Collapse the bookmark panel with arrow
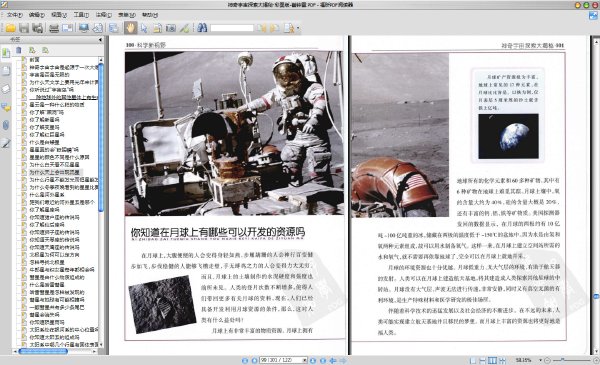 (100, 39)
